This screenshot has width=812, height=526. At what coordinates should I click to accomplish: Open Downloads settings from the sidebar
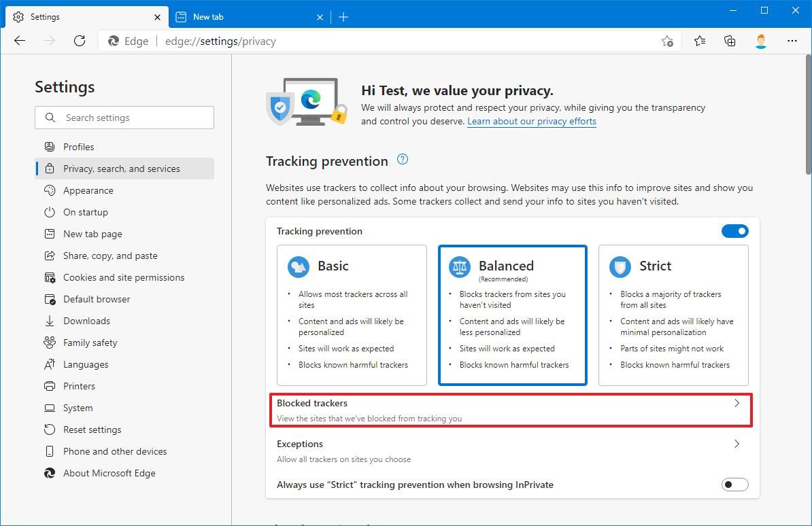pos(50,321)
